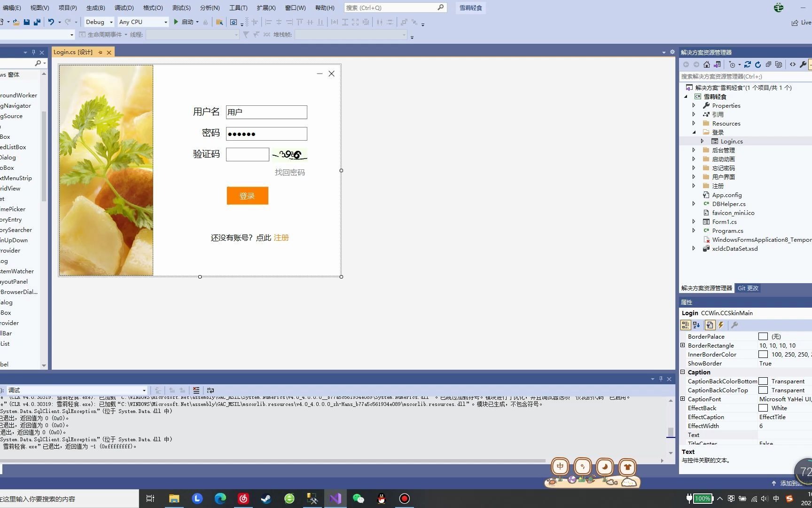Toggle the Transparent checkbox for CaptionBackColorBottom
This screenshot has height=508, width=812.
[763, 381]
